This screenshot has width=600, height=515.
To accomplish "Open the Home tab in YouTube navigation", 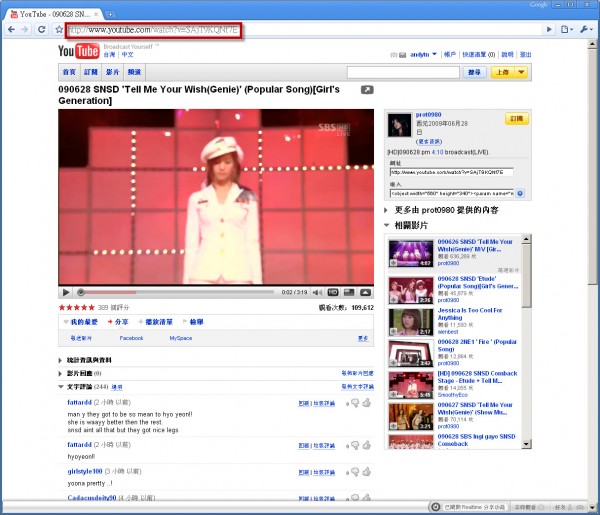I will tap(69, 72).
